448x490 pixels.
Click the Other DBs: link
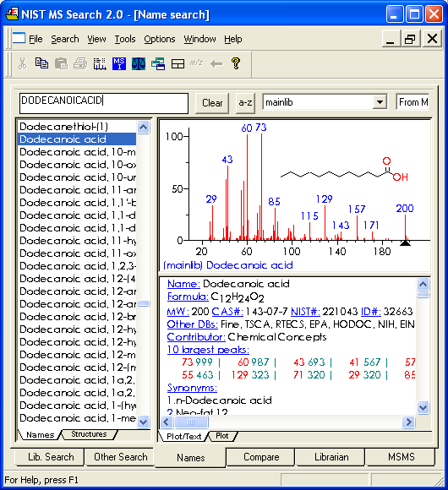click(x=192, y=324)
